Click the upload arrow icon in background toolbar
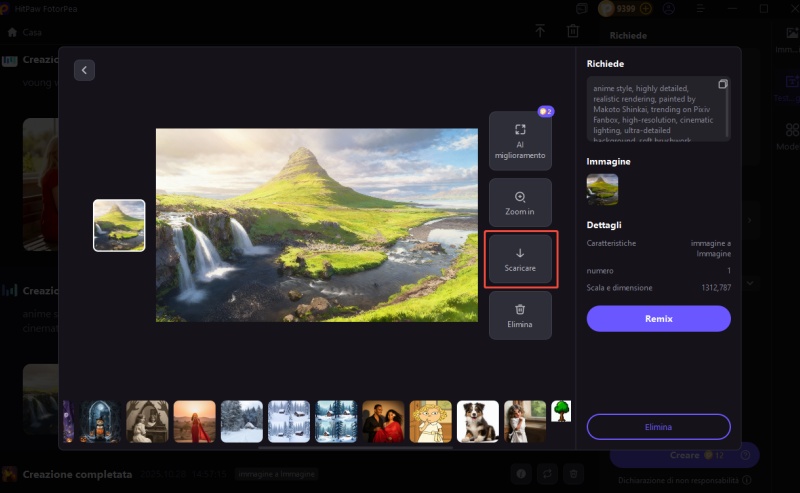Screen dimensions: 800x493 pyautogui.click(x=540, y=31)
